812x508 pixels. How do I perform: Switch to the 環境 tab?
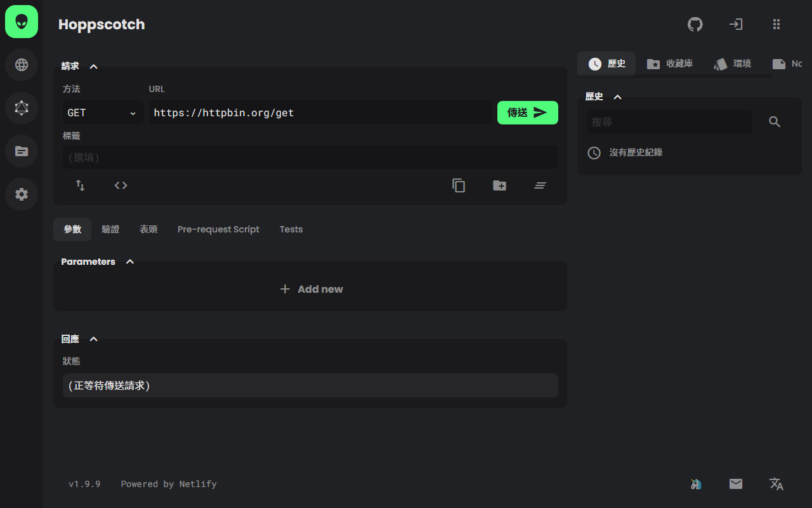733,63
